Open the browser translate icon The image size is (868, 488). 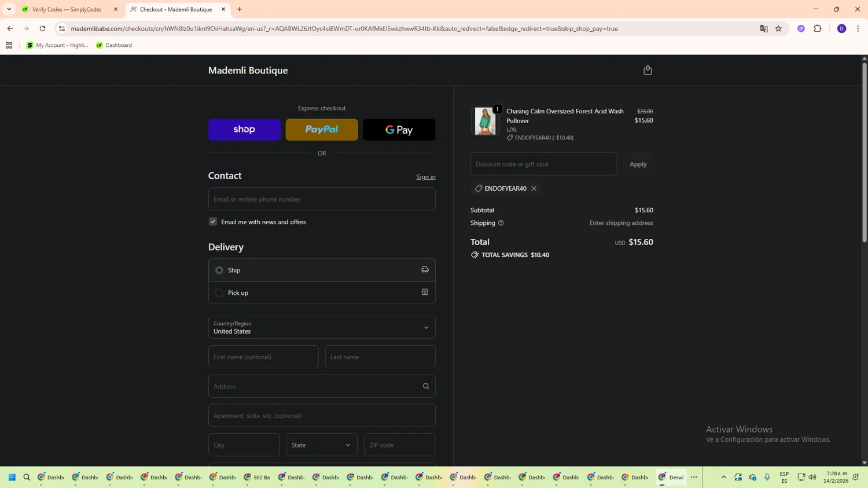click(764, 28)
